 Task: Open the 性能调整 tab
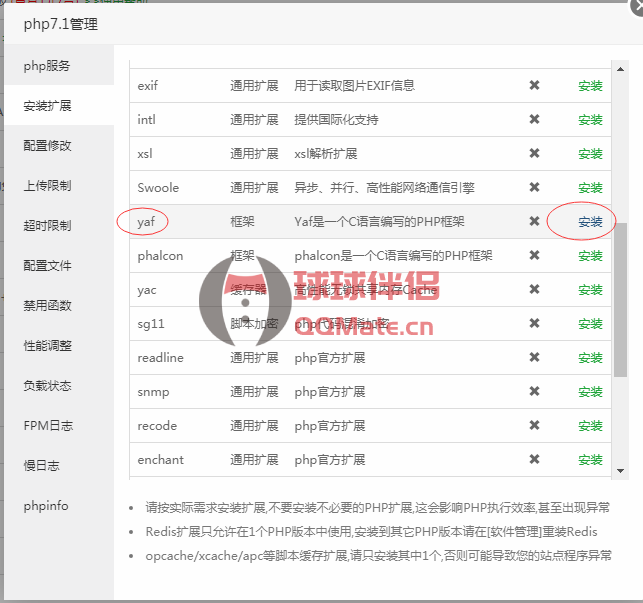tap(47, 346)
